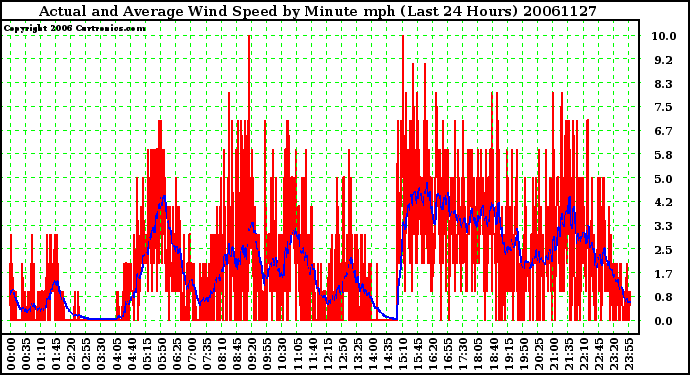Click the 10.0 y-axis label
690x375 pixels.
pos(664,36)
